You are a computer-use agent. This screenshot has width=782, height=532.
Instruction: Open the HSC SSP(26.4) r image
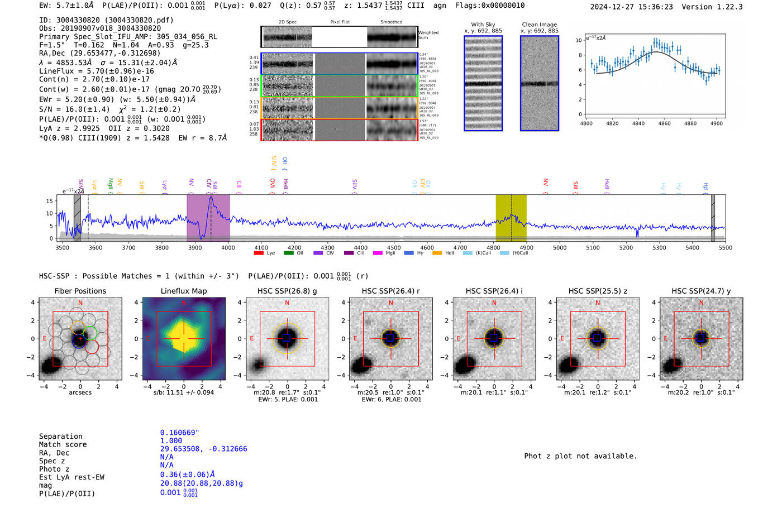coord(390,340)
